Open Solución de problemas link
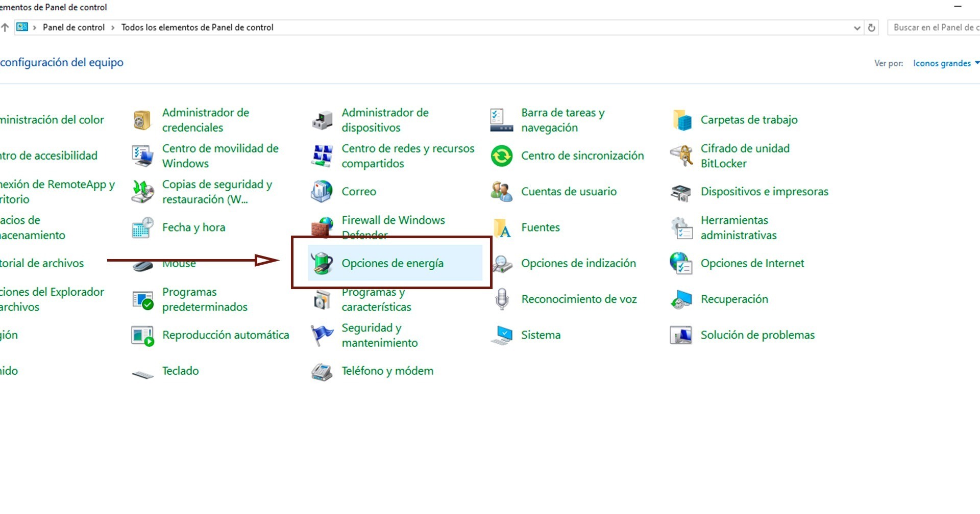This screenshot has width=980, height=514. (757, 335)
